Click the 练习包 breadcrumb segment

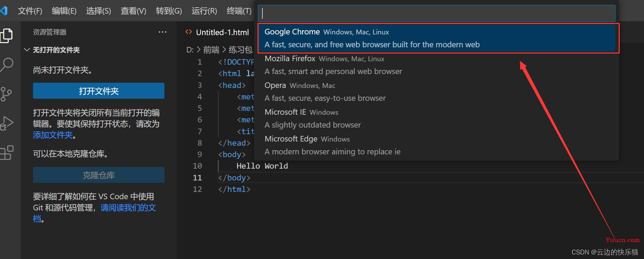[x=241, y=50]
